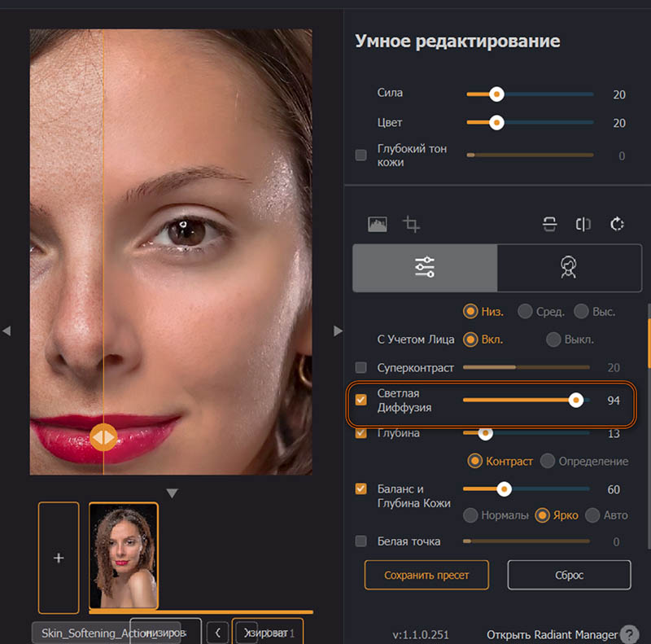Image resolution: width=651 pixels, height=644 pixels.
Task: Click the strip scan icon left of compare
Action: (x=550, y=225)
